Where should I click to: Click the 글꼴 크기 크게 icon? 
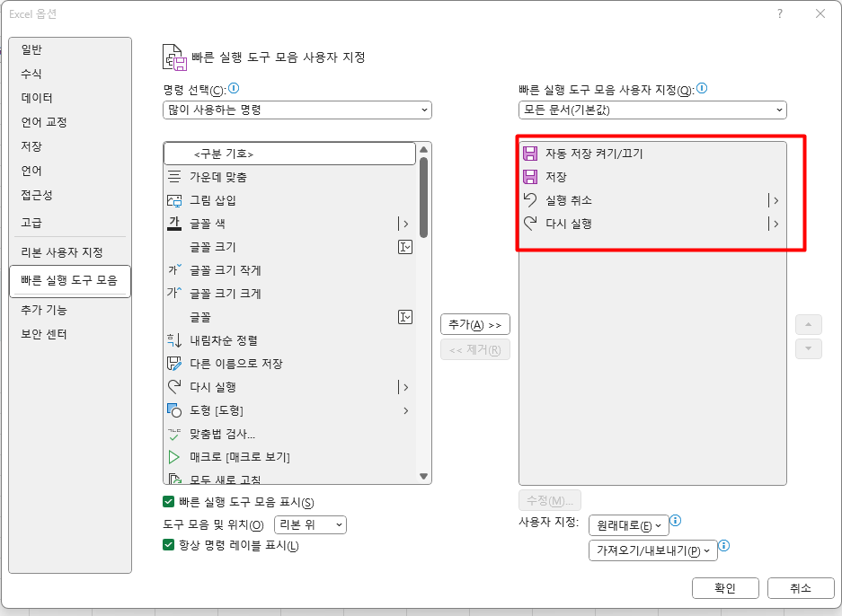tap(174, 293)
